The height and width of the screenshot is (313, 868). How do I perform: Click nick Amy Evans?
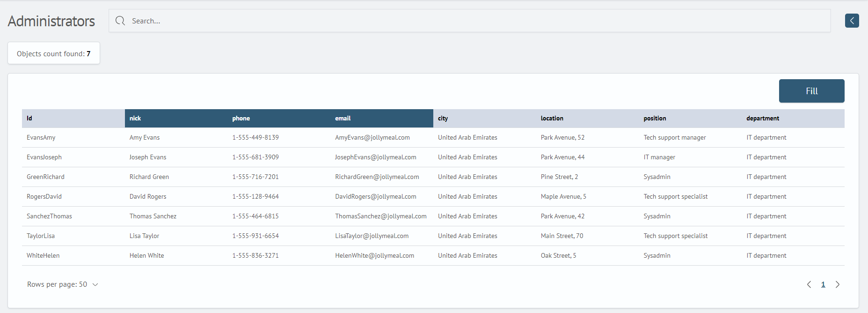pos(145,137)
